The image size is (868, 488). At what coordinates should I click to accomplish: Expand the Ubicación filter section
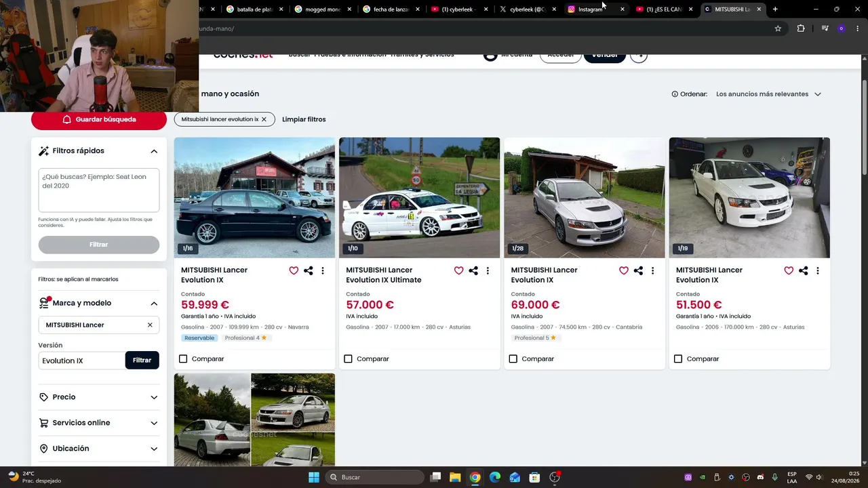pos(98,449)
